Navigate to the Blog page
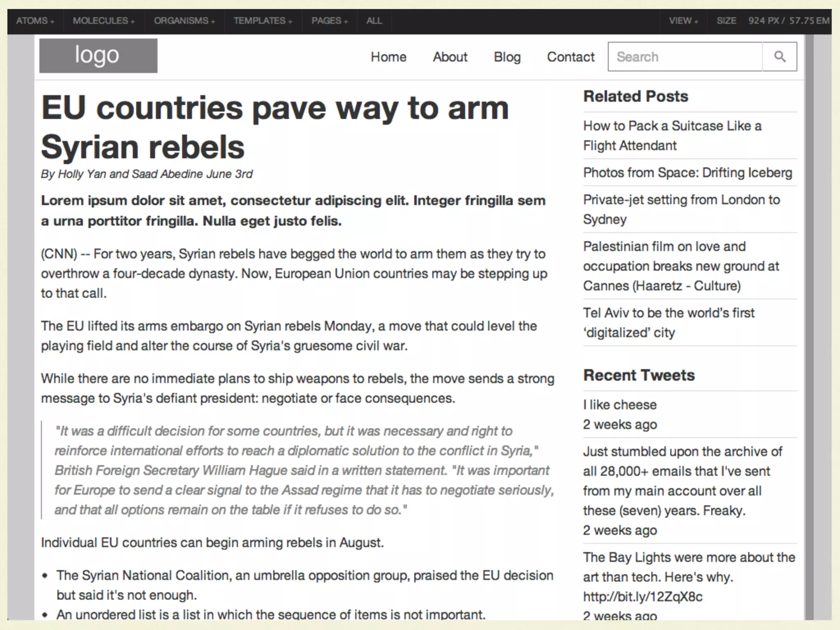840x630 pixels. [507, 57]
